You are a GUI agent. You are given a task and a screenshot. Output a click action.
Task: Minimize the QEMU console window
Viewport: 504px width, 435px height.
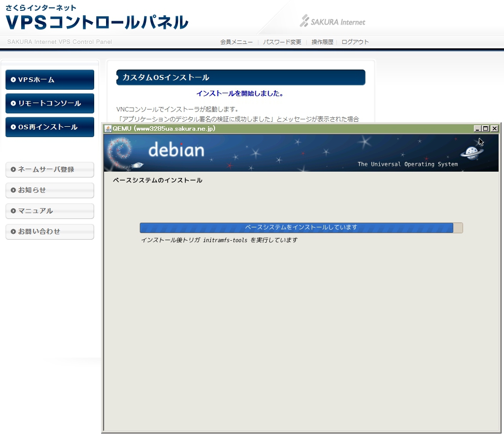(477, 129)
